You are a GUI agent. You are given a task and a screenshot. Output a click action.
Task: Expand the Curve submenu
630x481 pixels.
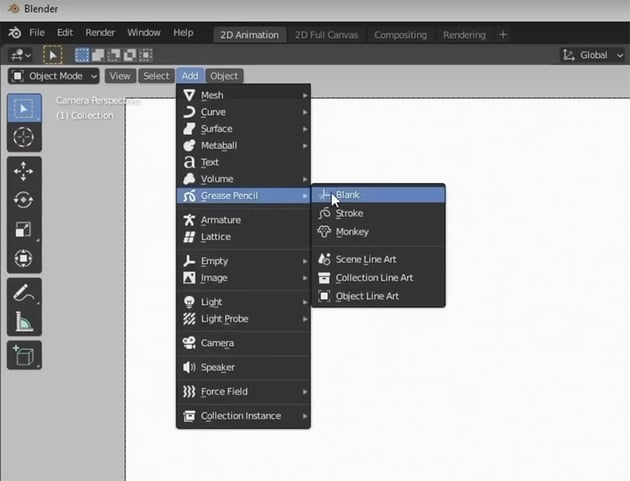(243, 112)
